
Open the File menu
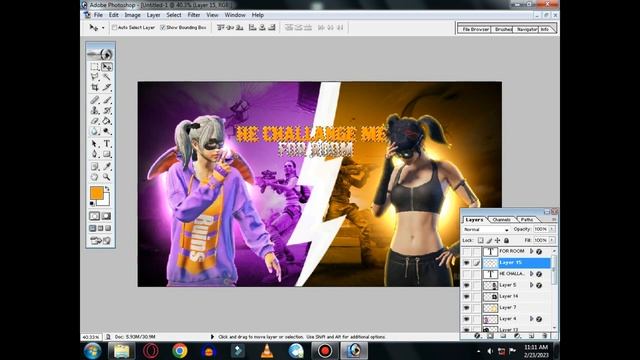[98, 15]
